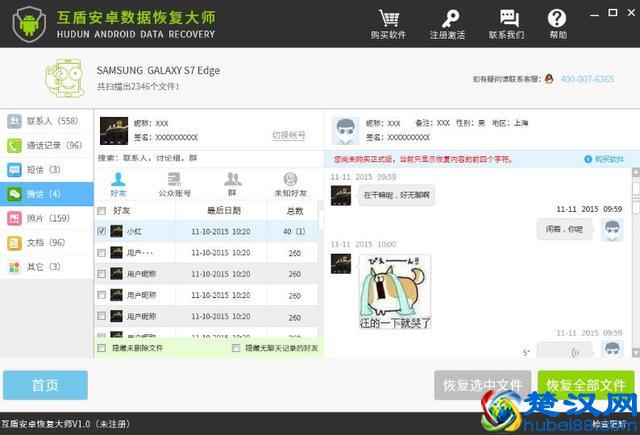Play the voice message bubble
The image size is (640, 435).
(x=564, y=351)
